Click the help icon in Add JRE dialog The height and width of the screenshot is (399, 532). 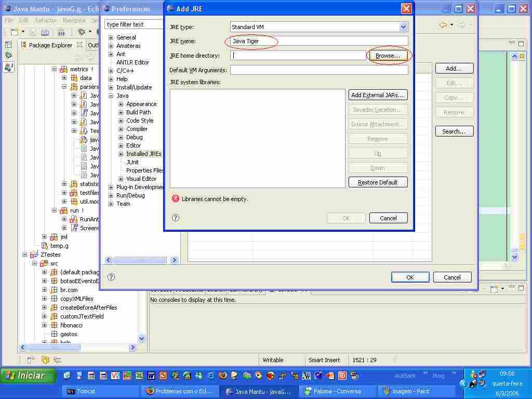pos(176,218)
